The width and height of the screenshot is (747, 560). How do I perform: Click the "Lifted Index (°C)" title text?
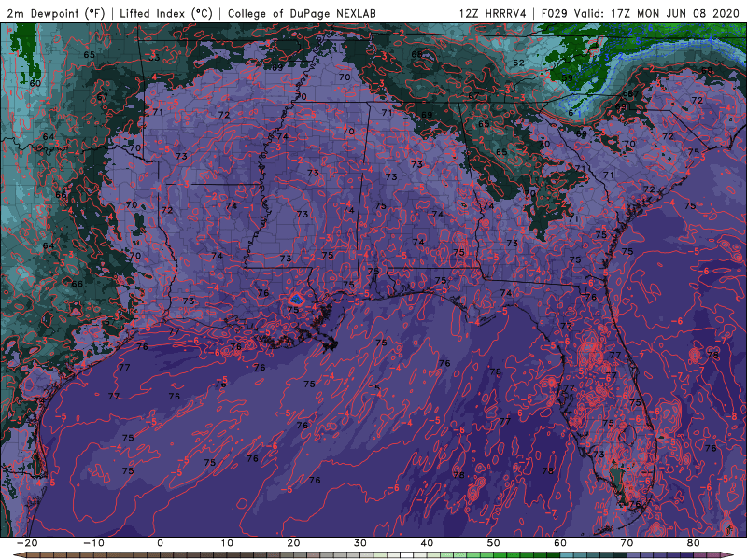click(166, 13)
